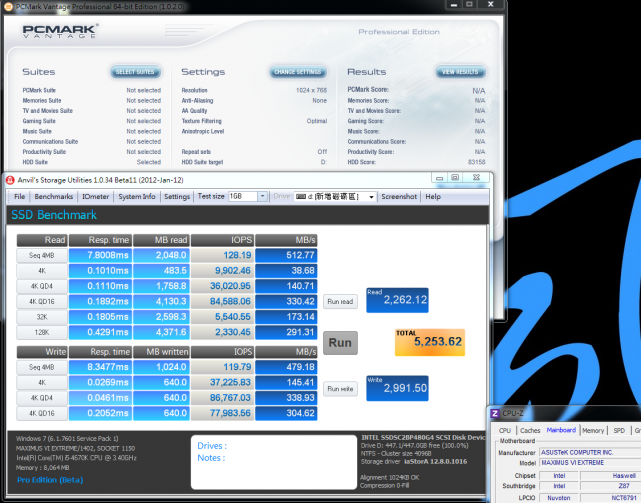This screenshot has width=641, height=503.
Task: Click the Read 4K QD4 row label
Action: click(42, 286)
